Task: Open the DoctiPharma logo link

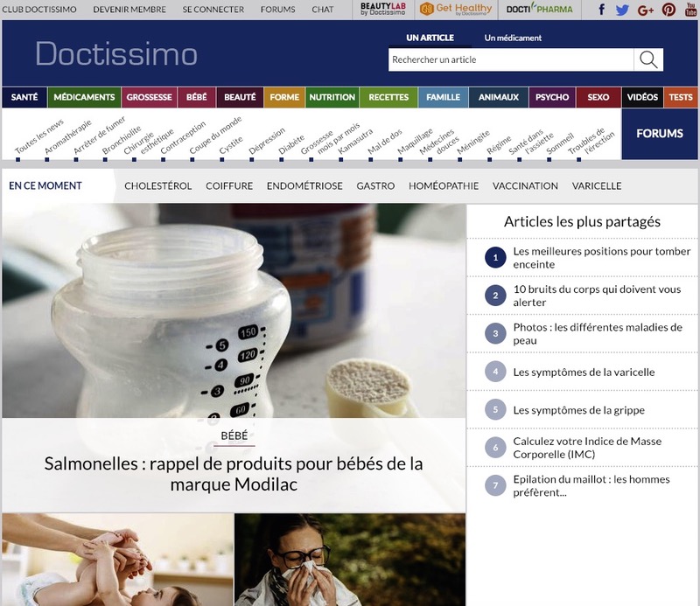Action: click(x=539, y=10)
